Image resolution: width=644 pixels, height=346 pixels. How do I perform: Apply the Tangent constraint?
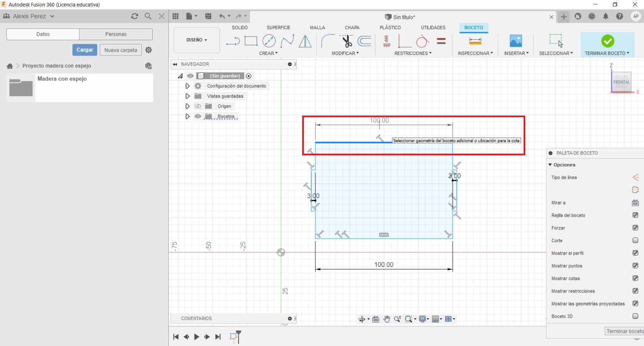[x=423, y=41]
